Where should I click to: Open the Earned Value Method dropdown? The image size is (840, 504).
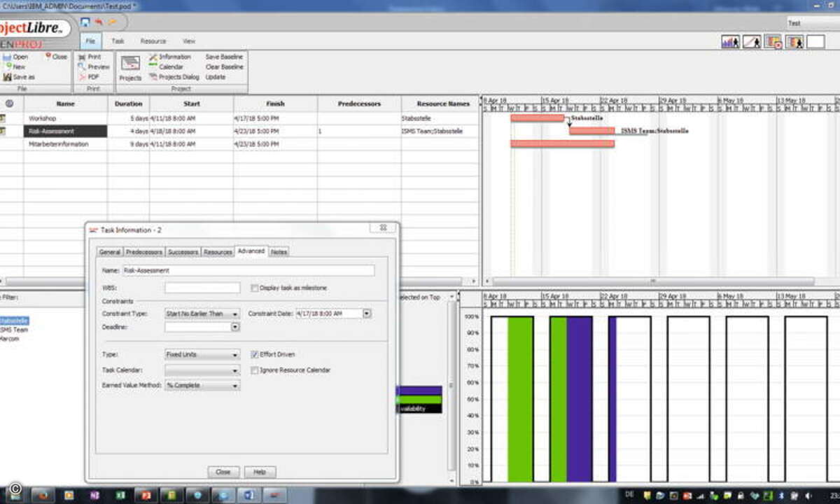(x=202, y=385)
